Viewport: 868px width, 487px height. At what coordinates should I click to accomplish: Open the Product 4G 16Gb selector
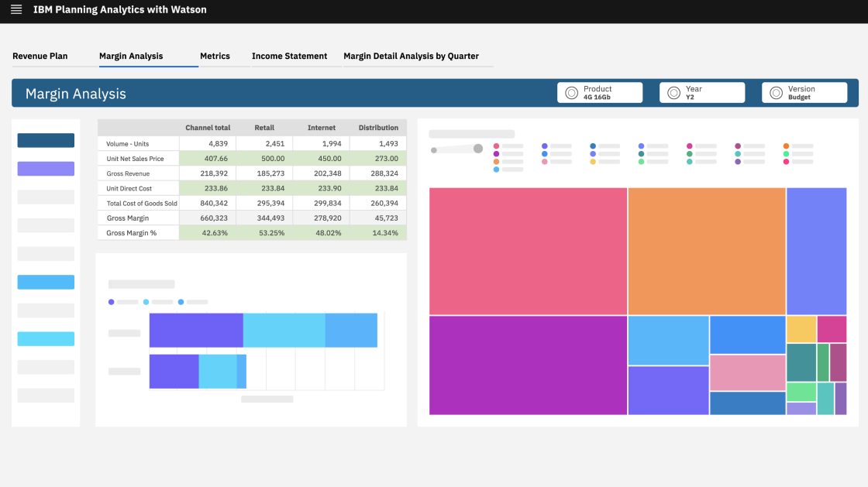point(600,92)
